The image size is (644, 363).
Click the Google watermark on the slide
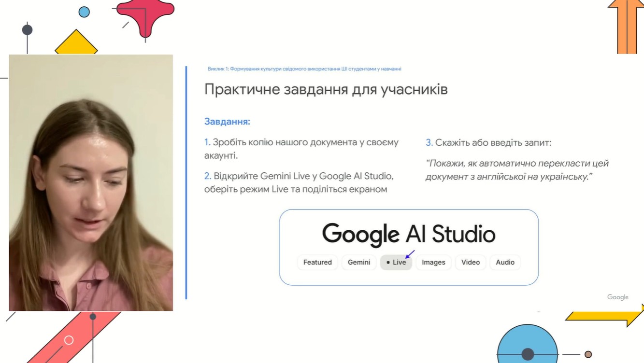[x=617, y=297]
